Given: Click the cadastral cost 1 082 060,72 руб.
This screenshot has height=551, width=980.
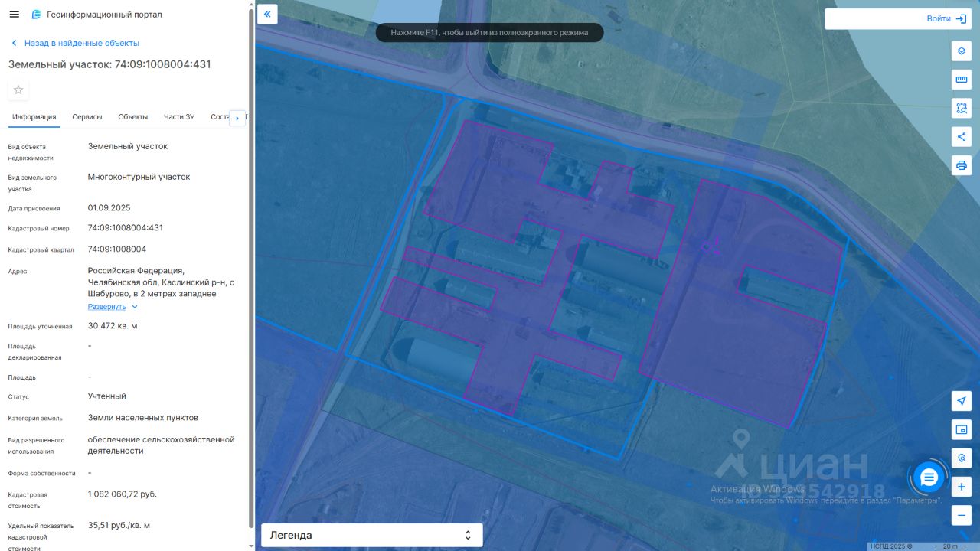Looking at the screenshot, I should click(122, 494).
